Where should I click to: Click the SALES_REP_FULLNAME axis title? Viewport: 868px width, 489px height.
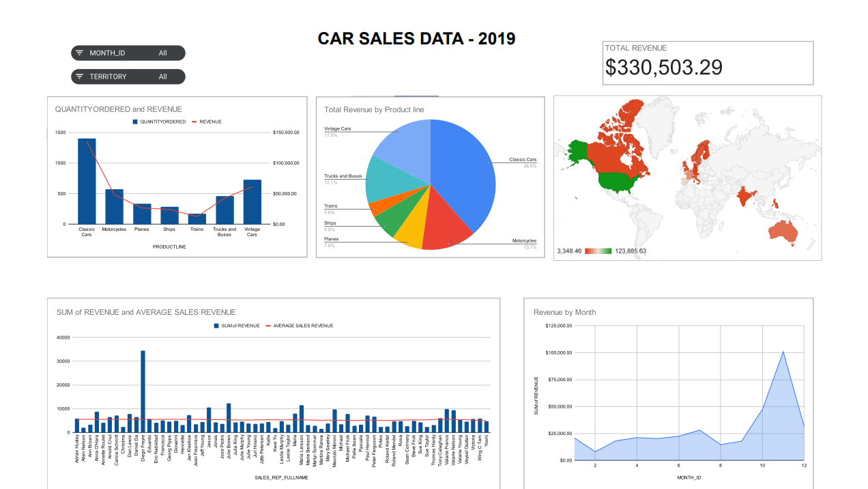[x=283, y=478]
